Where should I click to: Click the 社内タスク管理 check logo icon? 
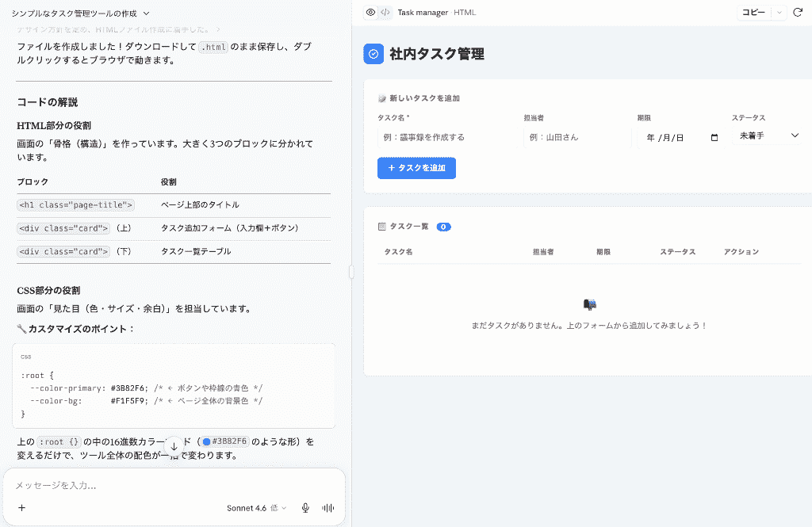pyautogui.click(x=373, y=54)
